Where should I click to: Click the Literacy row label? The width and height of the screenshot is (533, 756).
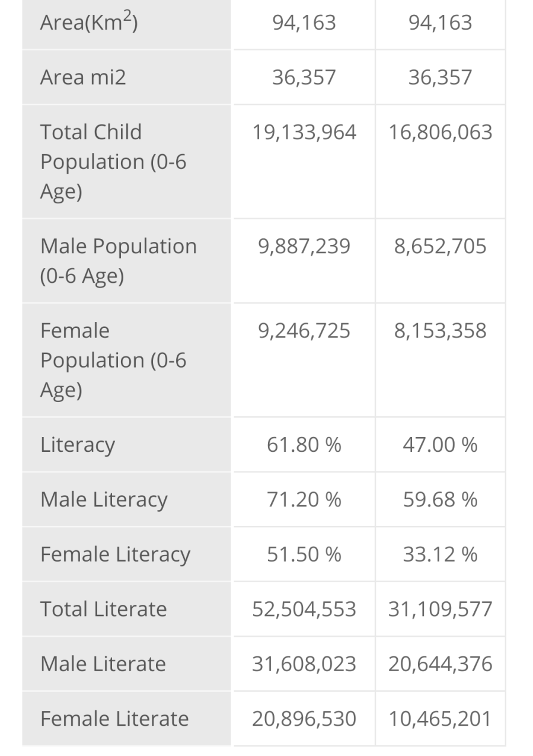pyautogui.click(x=77, y=445)
